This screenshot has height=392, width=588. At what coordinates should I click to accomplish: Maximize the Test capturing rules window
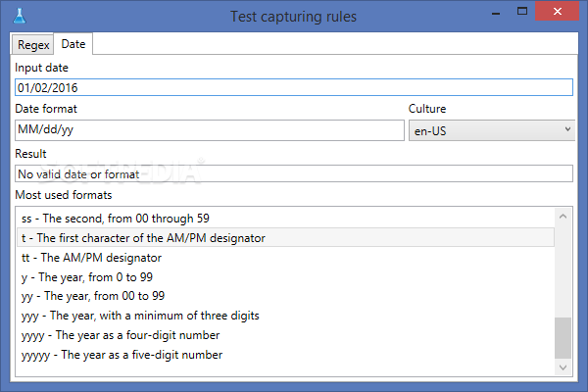click(x=522, y=11)
